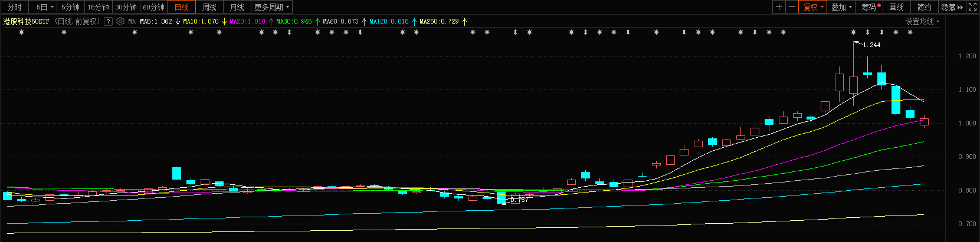Activate the 画线 drawing tools

897,7
